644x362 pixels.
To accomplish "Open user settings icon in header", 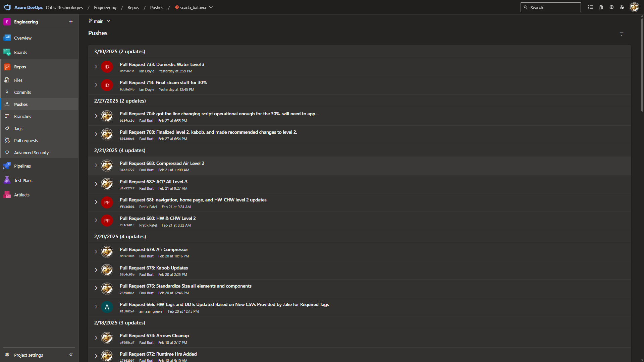I will [x=622, y=7].
